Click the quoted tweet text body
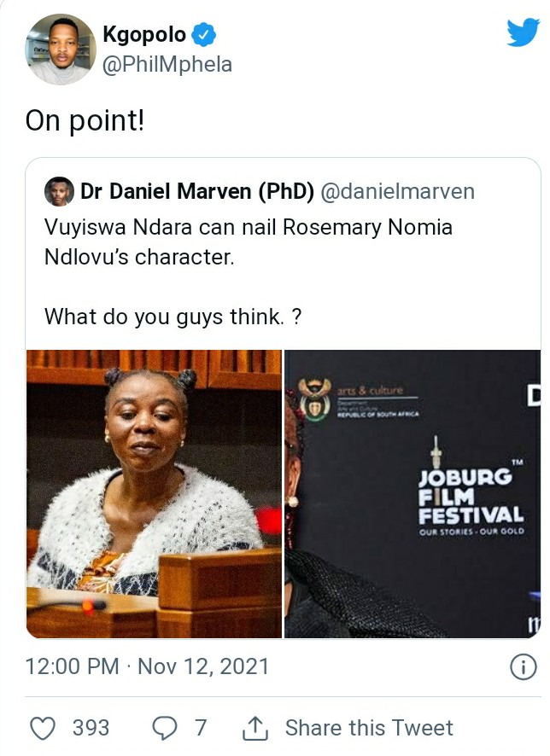This screenshot has height=756, width=550. 249,272
